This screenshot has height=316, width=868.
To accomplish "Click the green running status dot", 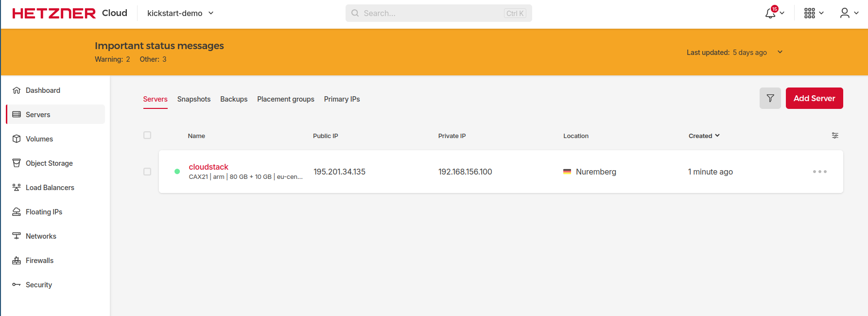I will click(x=177, y=172).
